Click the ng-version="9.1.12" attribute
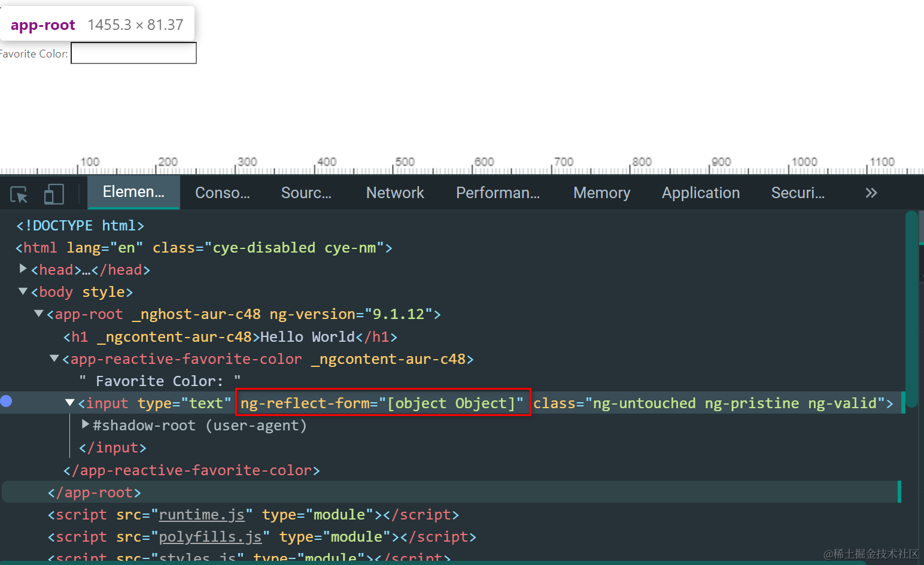 pos(351,314)
